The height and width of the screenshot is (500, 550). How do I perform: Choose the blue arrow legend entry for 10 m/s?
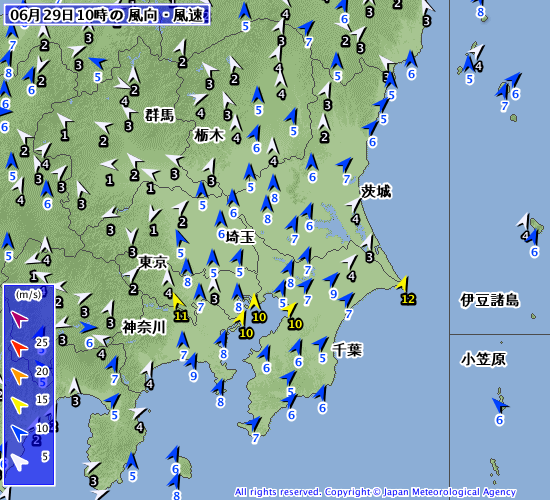pyautogui.click(x=19, y=433)
